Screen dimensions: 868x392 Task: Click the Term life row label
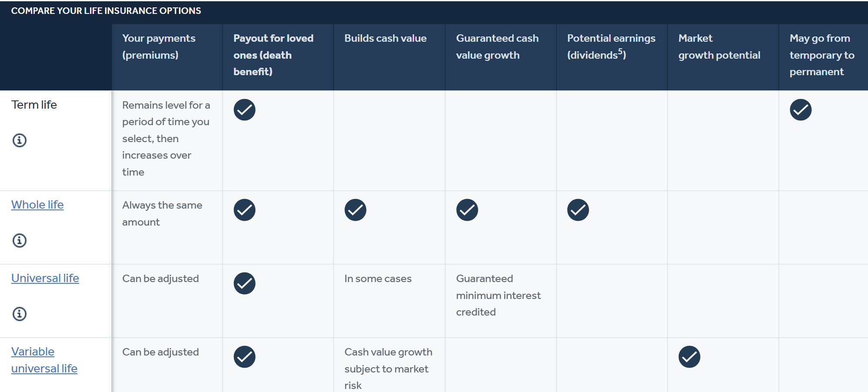pyautogui.click(x=34, y=105)
